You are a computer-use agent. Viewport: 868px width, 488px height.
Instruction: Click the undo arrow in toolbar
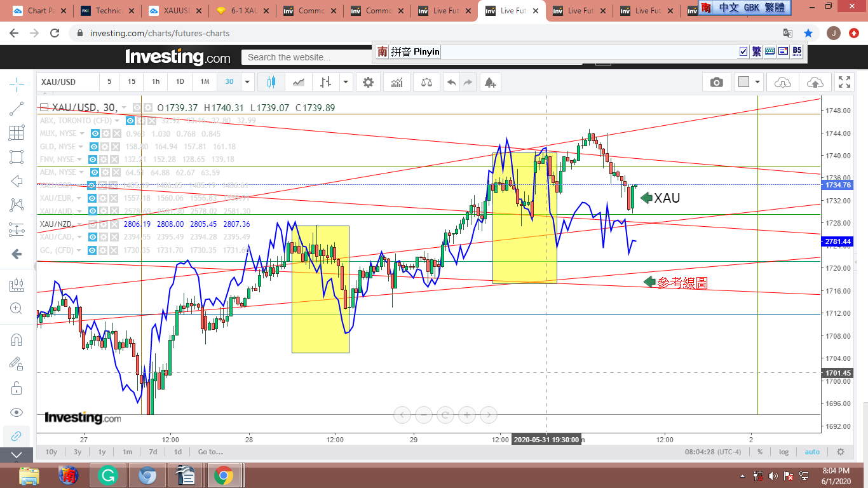click(x=451, y=82)
